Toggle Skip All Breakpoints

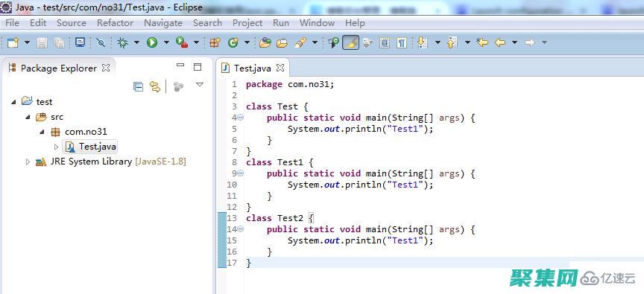[101, 42]
